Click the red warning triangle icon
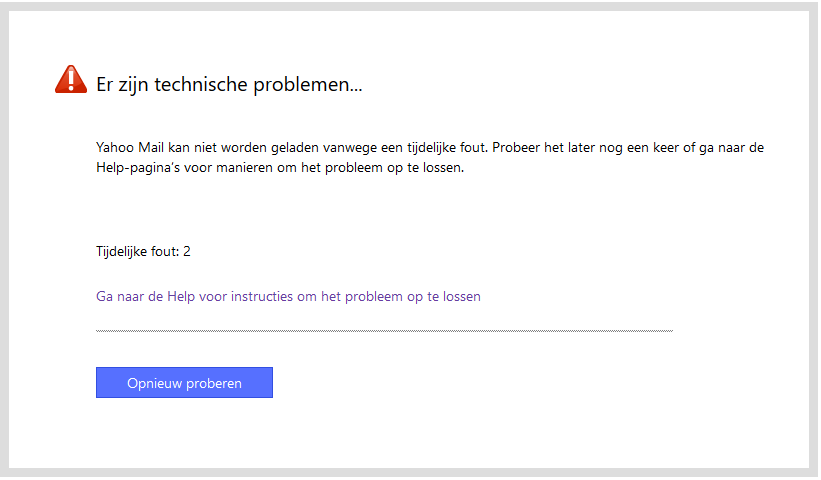Image resolution: width=821 pixels, height=480 pixels. [x=71, y=80]
